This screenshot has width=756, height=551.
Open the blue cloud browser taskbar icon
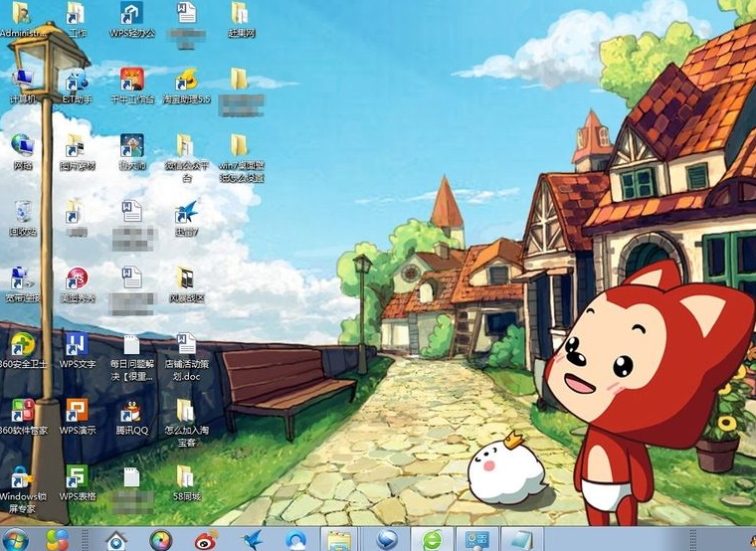tap(295, 540)
